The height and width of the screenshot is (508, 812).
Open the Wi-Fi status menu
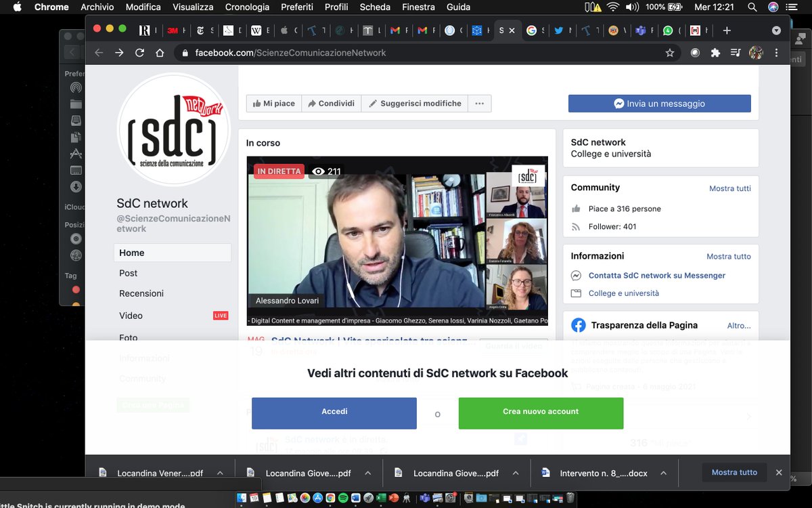point(613,7)
